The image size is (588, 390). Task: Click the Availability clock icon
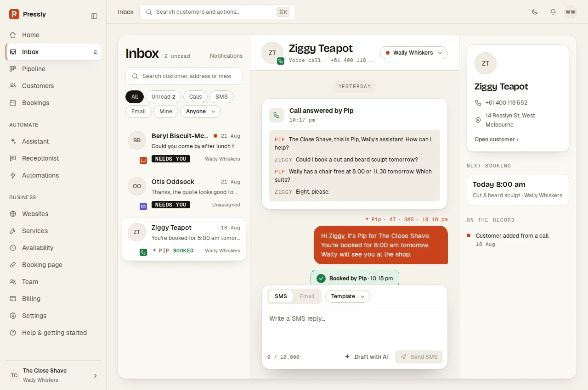(13, 248)
